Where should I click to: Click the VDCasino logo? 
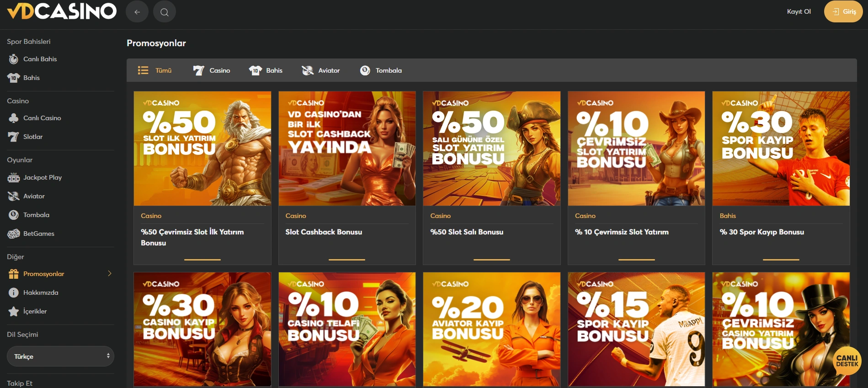62,11
